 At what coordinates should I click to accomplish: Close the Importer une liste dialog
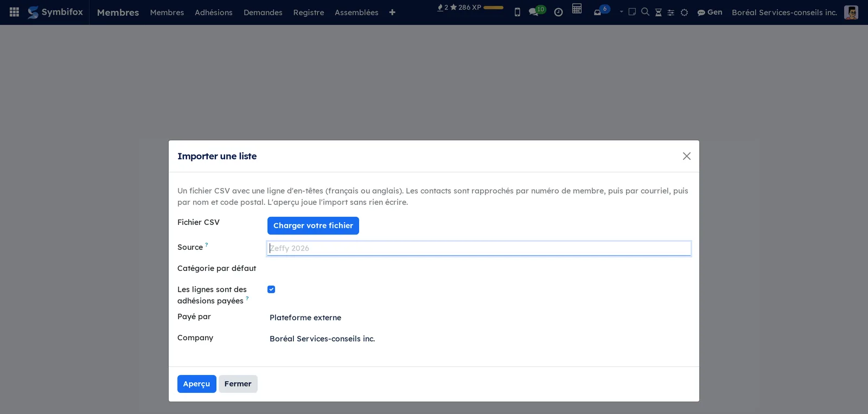[687, 156]
